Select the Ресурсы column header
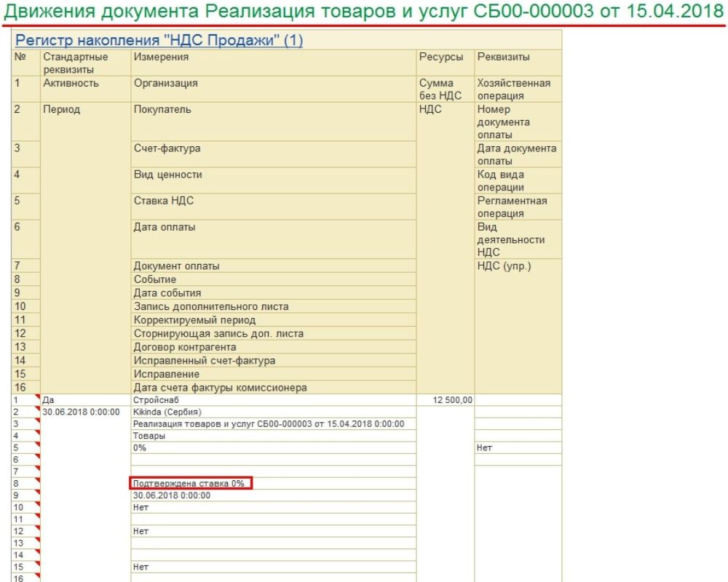The width and height of the screenshot is (728, 582). point(446,63)
